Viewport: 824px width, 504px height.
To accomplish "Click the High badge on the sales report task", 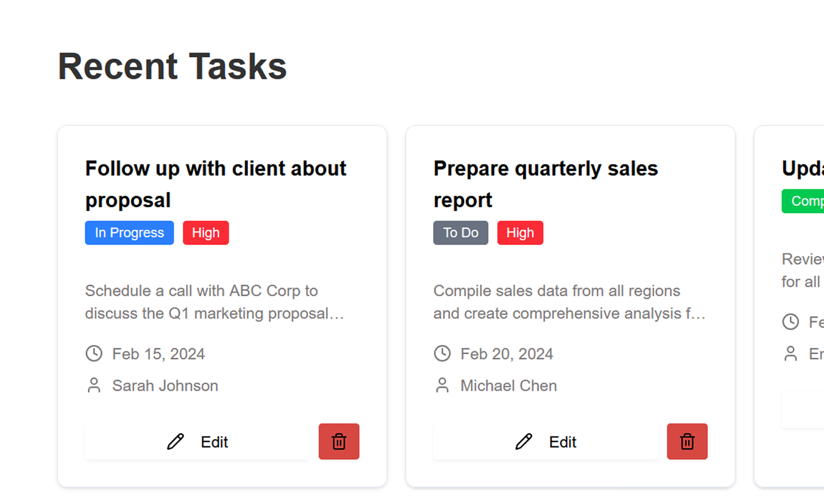I will point(520,232).
